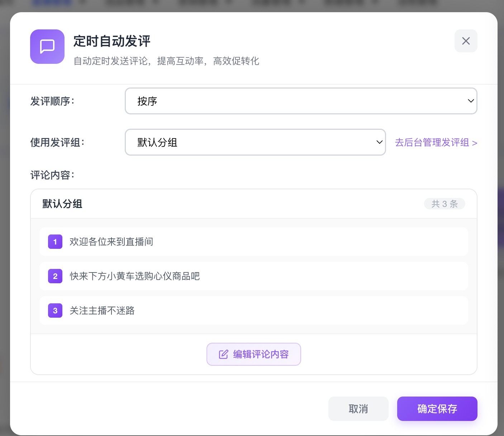Click the 使用发评组 field label
Screen dimensions: 504x436
(57, 142)
